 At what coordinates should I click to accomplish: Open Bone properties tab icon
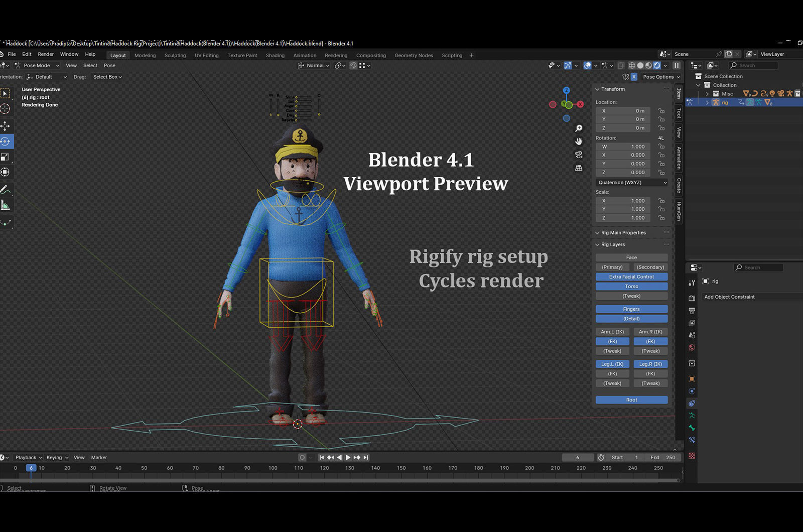click(692, 428)
